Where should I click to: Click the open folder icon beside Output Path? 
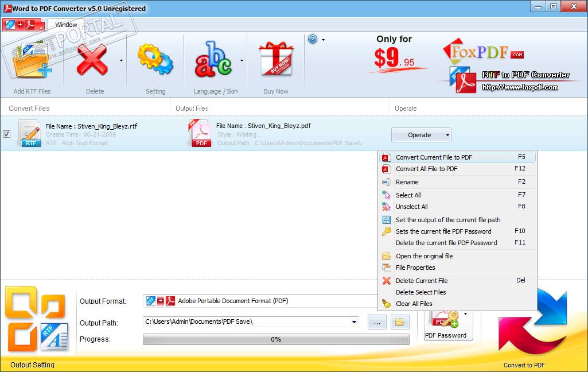[400, 322]
